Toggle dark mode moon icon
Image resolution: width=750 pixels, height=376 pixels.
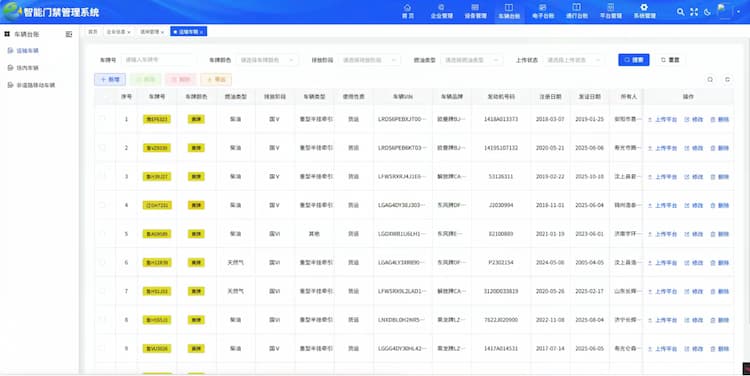707,12
